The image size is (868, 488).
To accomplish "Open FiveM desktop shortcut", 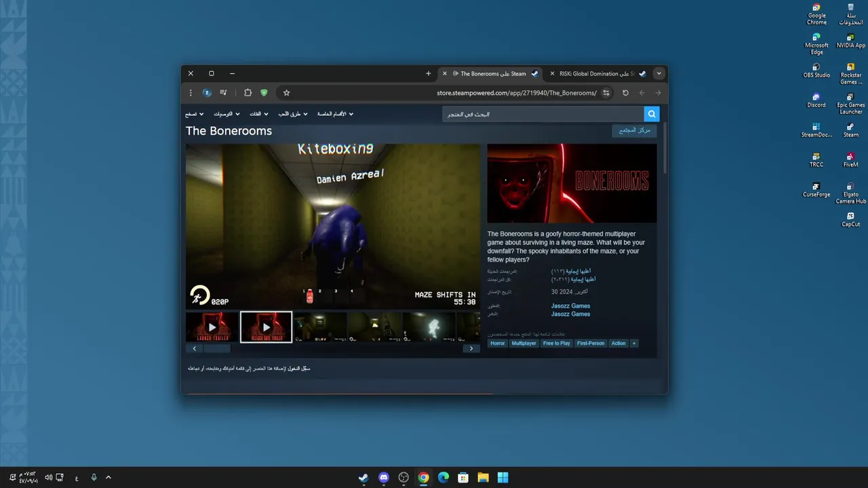I will pos(850,160).
